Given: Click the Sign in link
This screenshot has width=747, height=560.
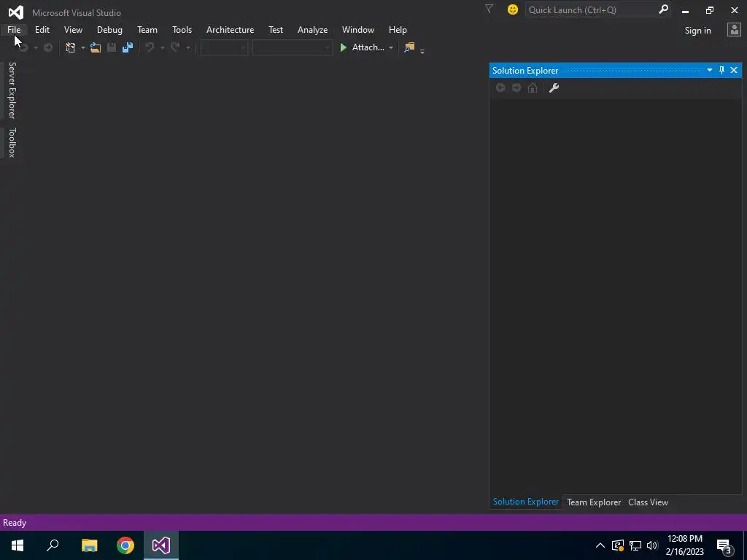Looking at the screenshot, I should (x=698, y=31).
